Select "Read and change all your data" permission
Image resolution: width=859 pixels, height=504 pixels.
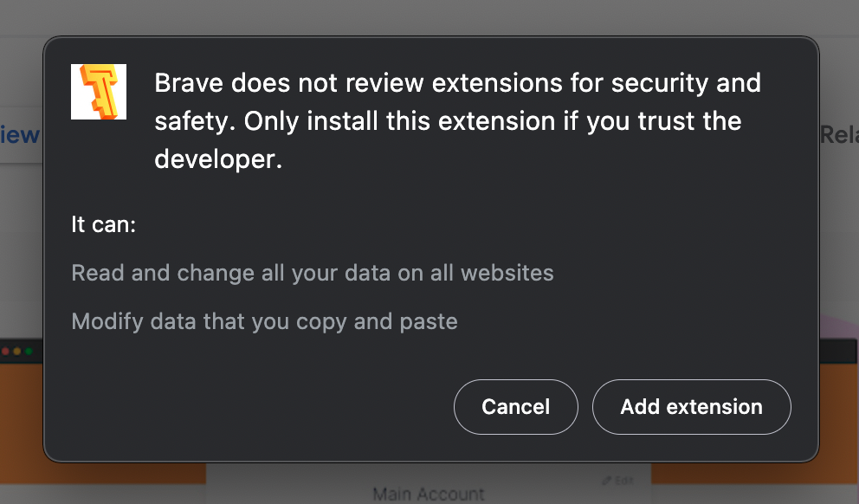point(313,273)
